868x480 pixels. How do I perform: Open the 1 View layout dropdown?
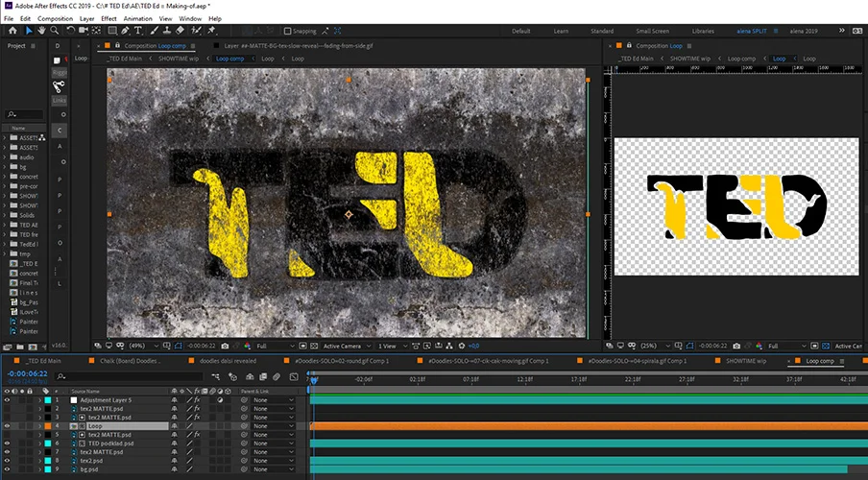coord(392,346)
